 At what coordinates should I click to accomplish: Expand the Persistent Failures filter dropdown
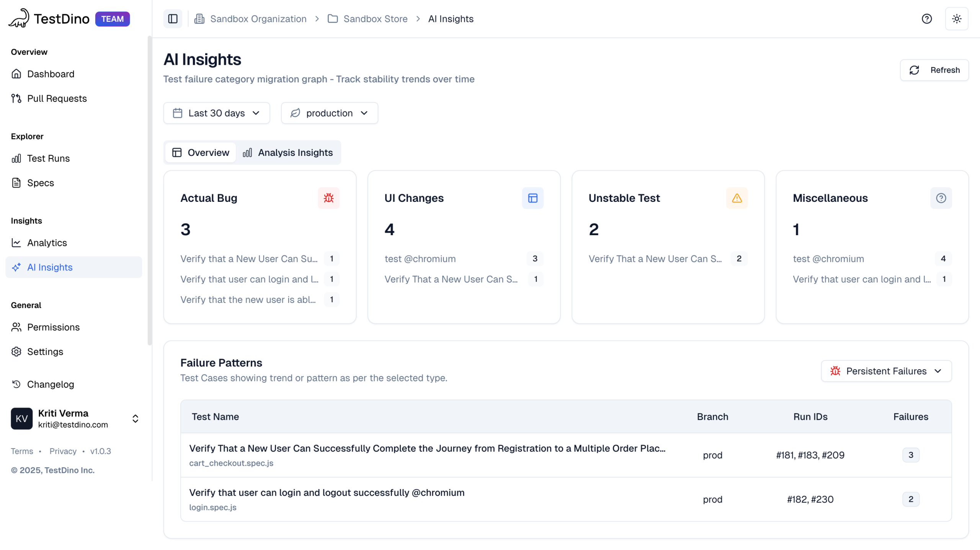pos(886,371)
